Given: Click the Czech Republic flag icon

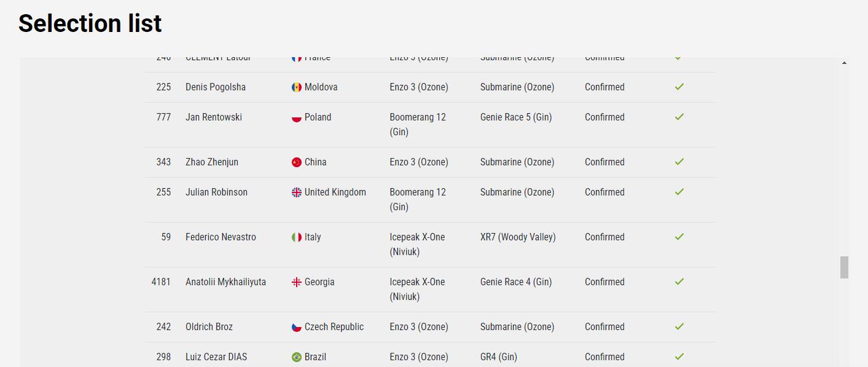Looking at the screenshot, I should point(297,327).
